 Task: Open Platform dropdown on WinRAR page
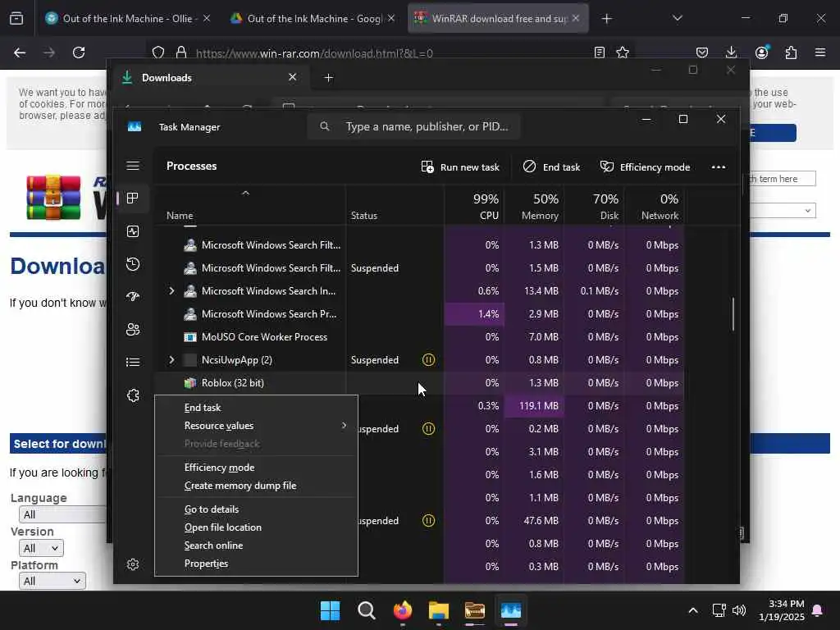pos(52,582)
